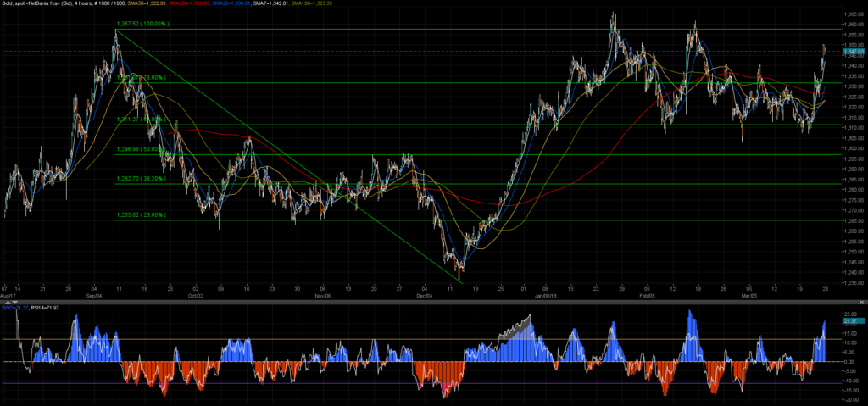The height and width of the screenshot is (406, 868).
Task: Click the 61.80% Fibonacci retracement label
Action: click(x=141, y=120)
